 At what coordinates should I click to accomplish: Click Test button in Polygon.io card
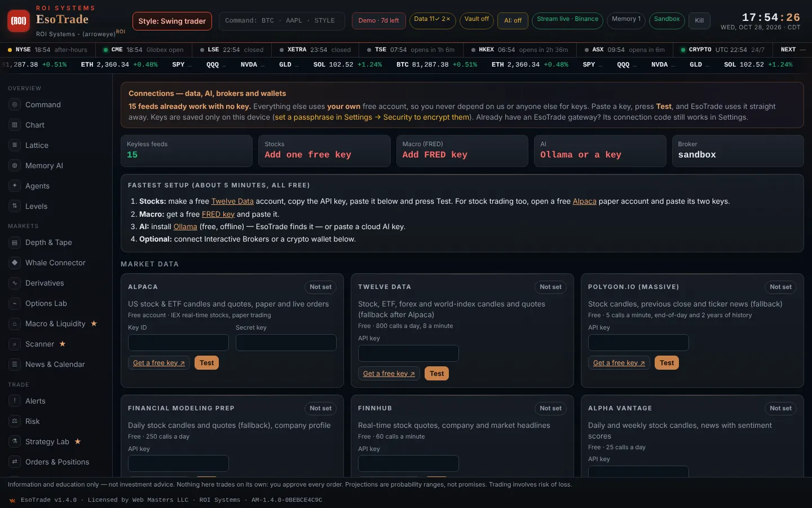[667, 363]
